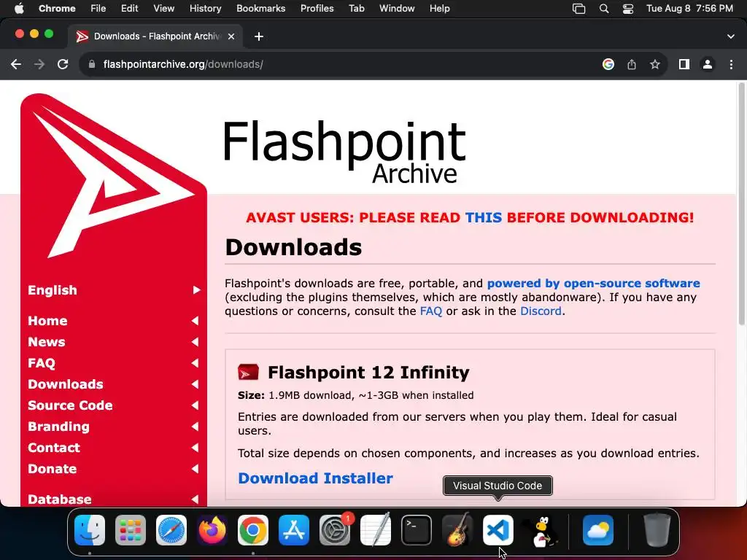747x560 pixels.
Task: Click the Chrome icon in the dock
Action: coord(253,530)
